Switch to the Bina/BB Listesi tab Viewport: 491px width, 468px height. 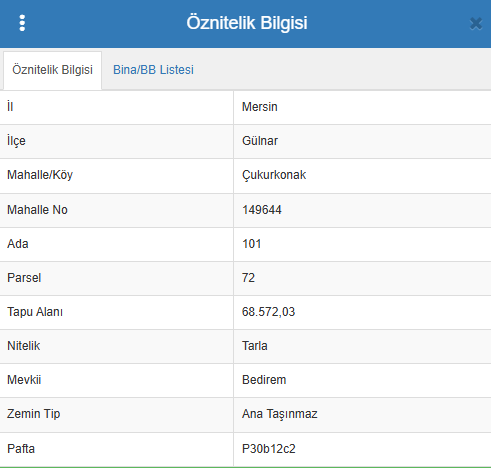[153, 70]
